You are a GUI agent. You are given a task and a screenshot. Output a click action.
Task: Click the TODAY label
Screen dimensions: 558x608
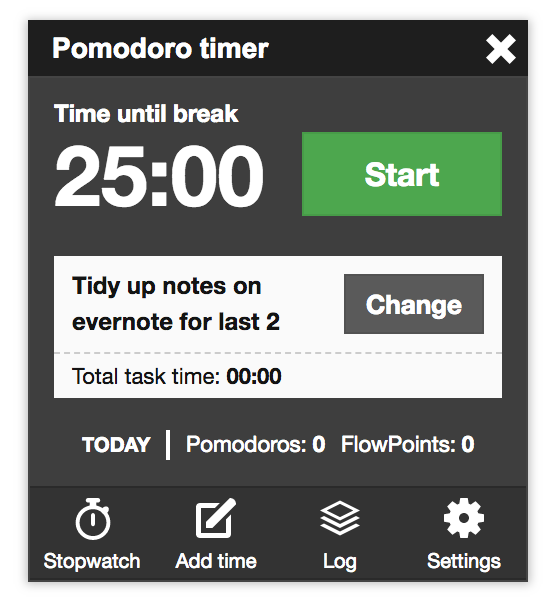coord(116,445)
